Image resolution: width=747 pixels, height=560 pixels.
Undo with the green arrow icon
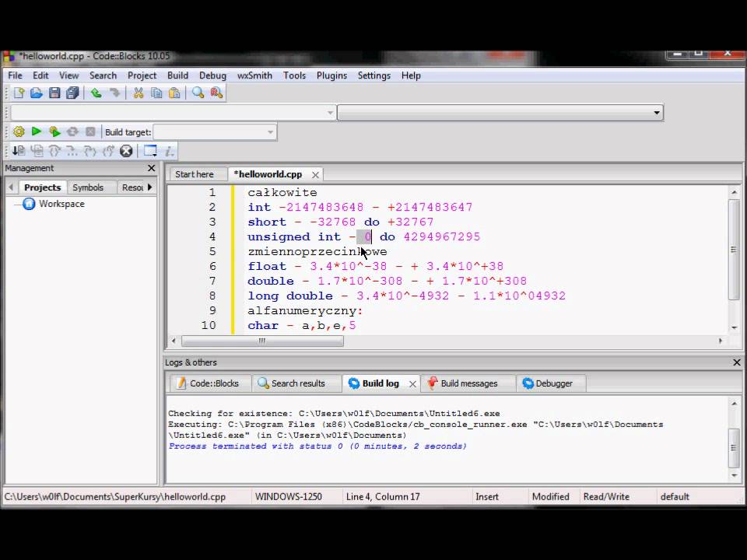96,93
